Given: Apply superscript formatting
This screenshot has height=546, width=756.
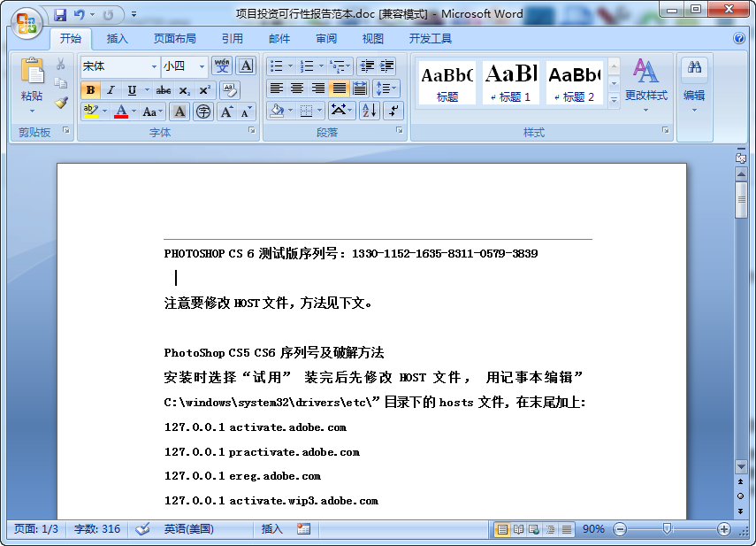Looking at the screenshot, I should (204, 90).
